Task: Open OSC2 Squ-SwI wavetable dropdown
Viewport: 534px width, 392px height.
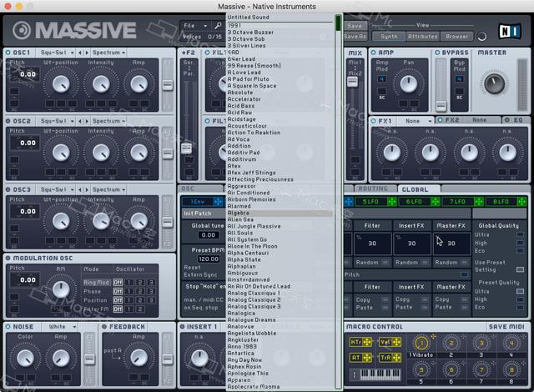Action: 57,121
